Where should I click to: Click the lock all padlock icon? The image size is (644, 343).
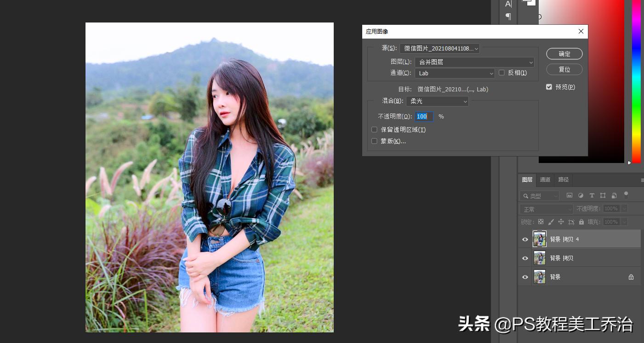click(582, 222)
